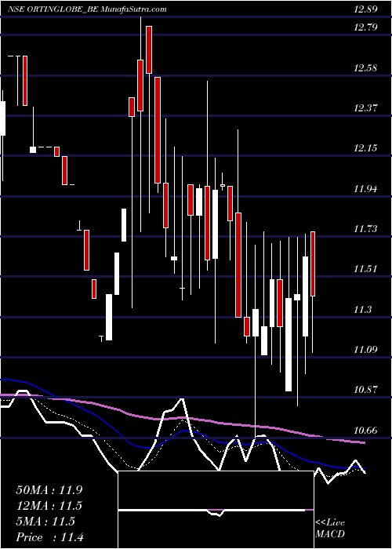392x549 pixels.
Task: Click the 12.15 price axis label
Action: (x=365, y=148)
